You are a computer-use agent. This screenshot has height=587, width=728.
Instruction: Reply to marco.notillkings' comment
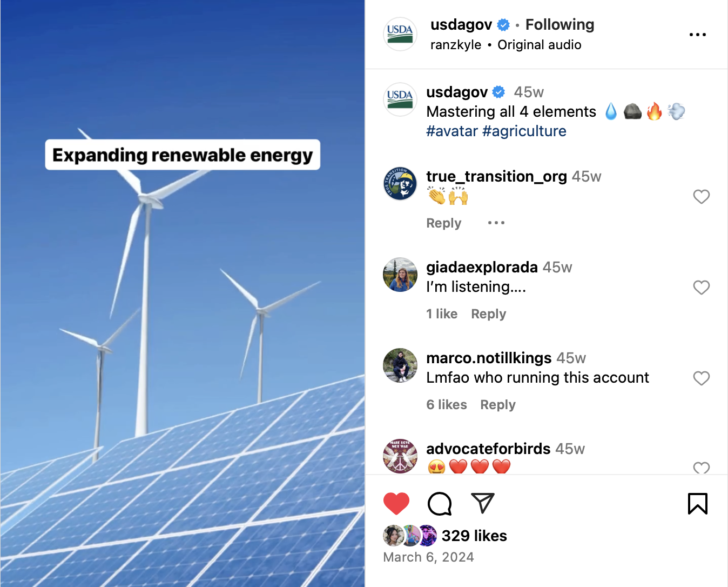pyautogui.click(x=498, y=405)
